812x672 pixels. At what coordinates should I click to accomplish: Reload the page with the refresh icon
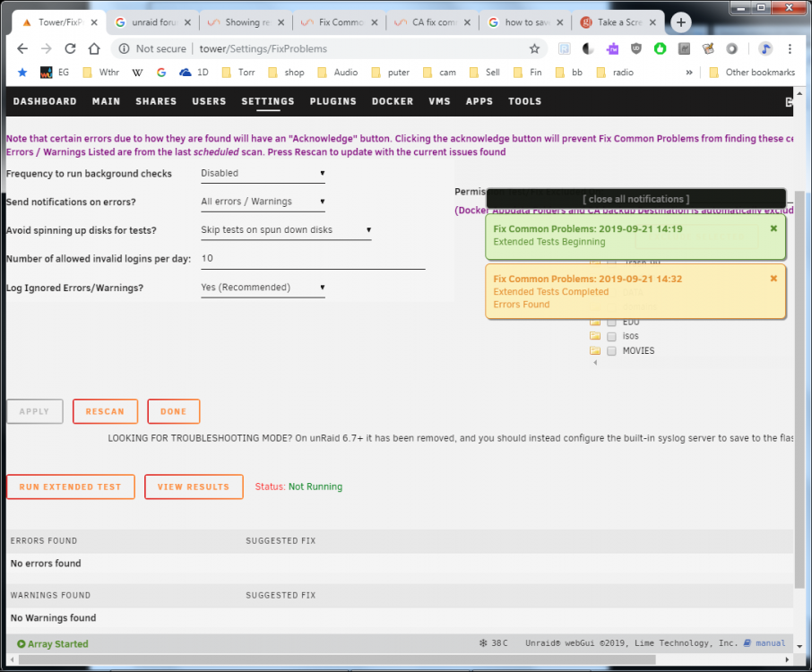[70, 48]
